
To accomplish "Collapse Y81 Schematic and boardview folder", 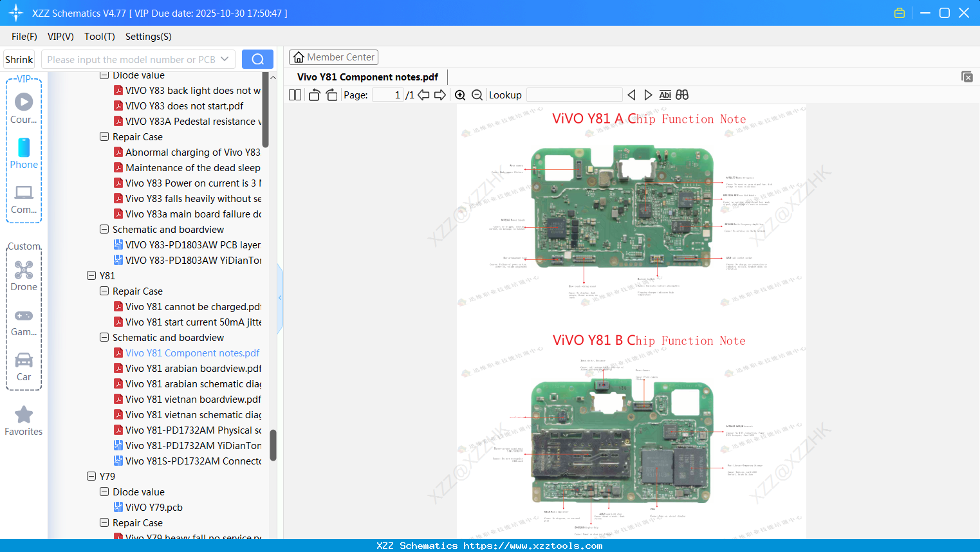I will (x=104, y=337).
